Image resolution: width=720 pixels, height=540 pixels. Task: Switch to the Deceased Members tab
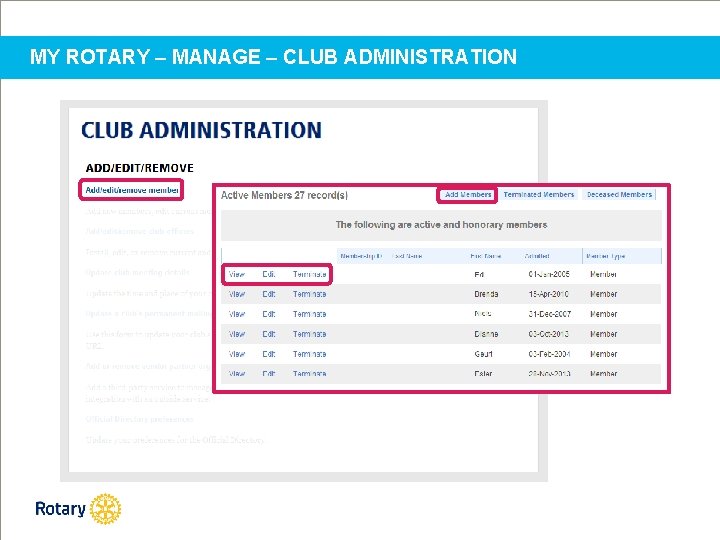tap(619, 195)
